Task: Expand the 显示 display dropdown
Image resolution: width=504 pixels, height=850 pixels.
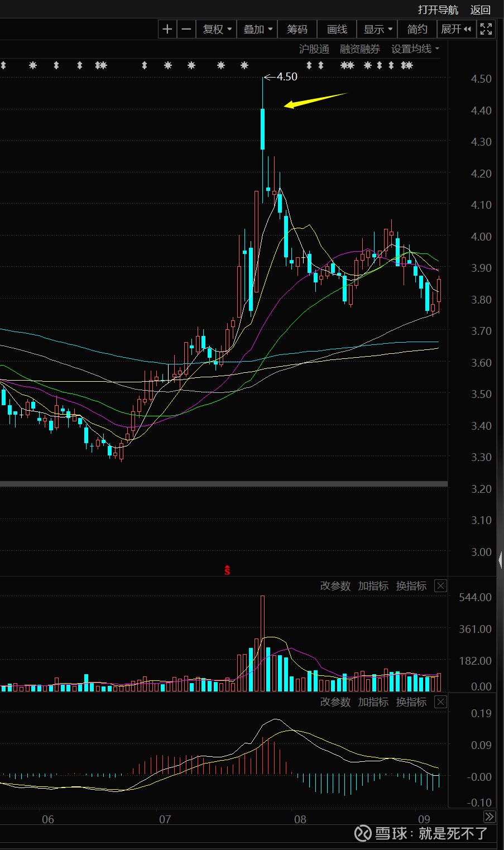Action: [378, 29]
